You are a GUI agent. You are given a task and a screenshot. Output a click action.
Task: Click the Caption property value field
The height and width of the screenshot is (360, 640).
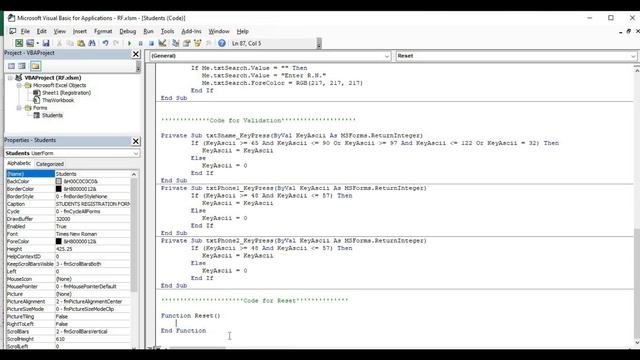click(93, 204)
